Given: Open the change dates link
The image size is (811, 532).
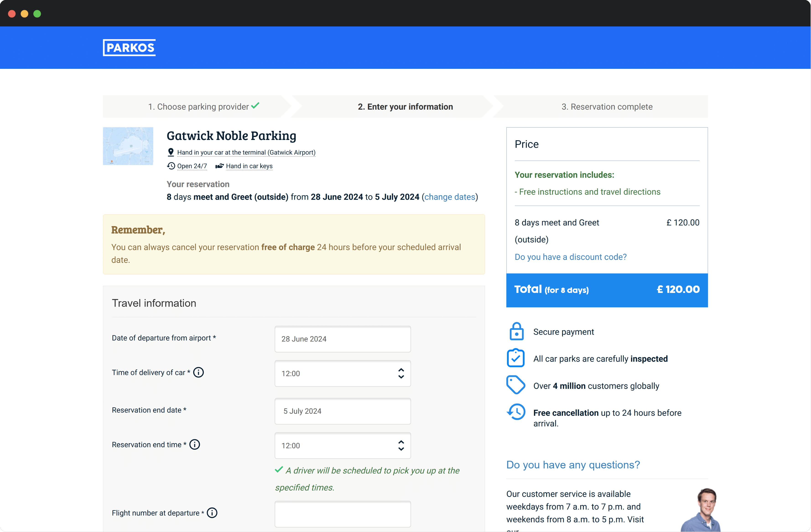Looking at the screenshot, I should point(450,197).
